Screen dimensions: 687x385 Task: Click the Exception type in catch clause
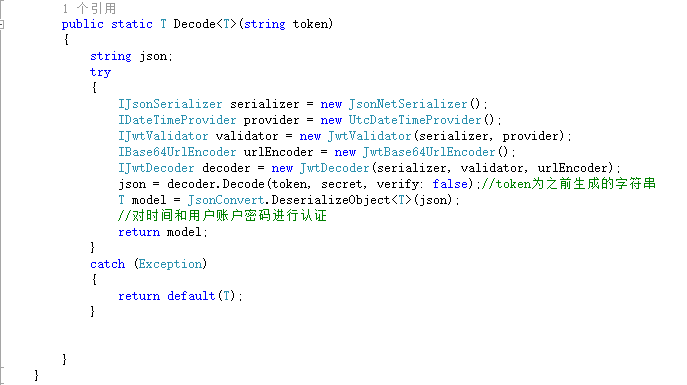coord(170,264)
